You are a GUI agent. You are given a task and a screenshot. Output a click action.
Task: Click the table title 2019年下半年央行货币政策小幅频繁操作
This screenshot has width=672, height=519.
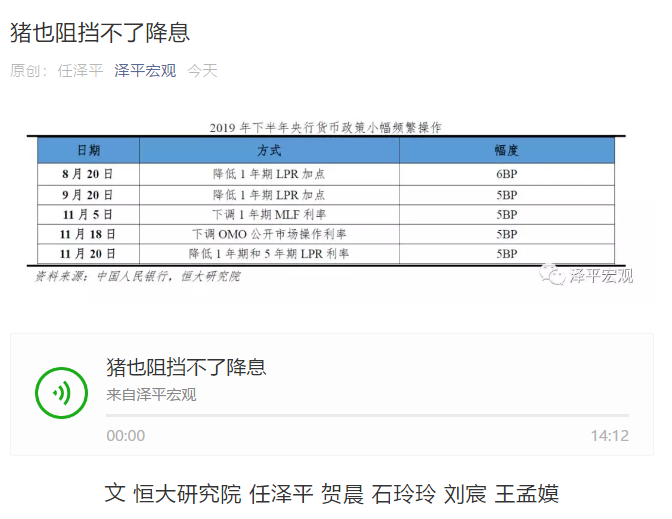pyautogui.click(x=326, y=128)
